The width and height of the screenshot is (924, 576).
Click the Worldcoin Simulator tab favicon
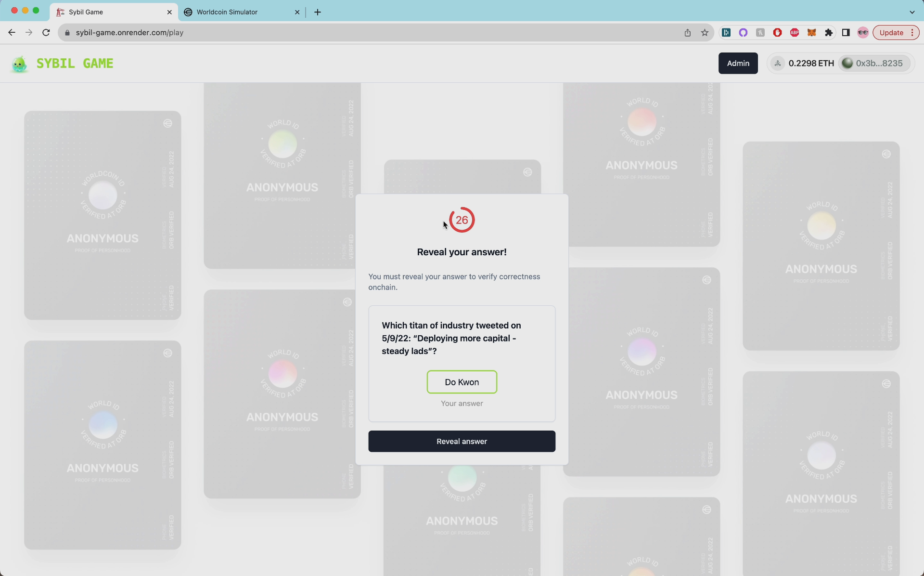point(188,12)
